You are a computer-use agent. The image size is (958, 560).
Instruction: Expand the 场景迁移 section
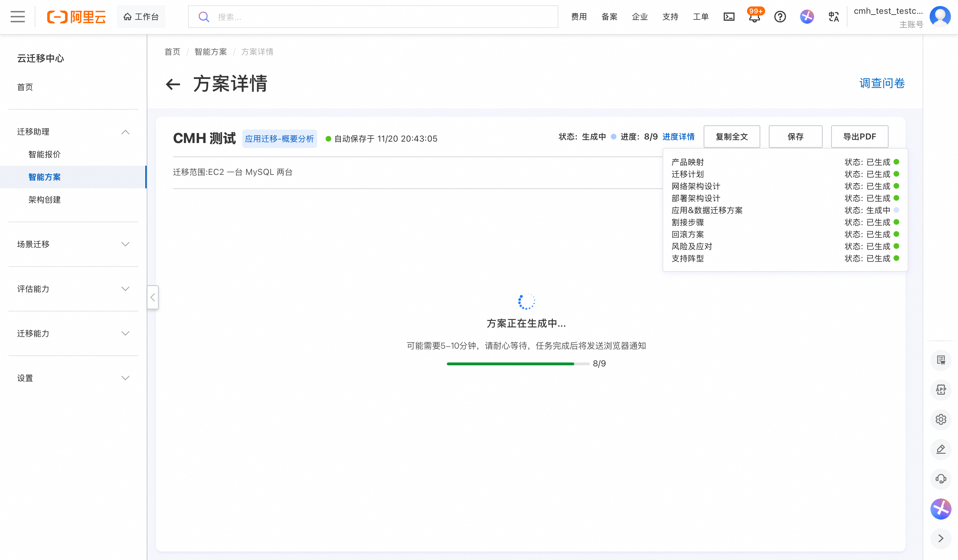[125, 244]
